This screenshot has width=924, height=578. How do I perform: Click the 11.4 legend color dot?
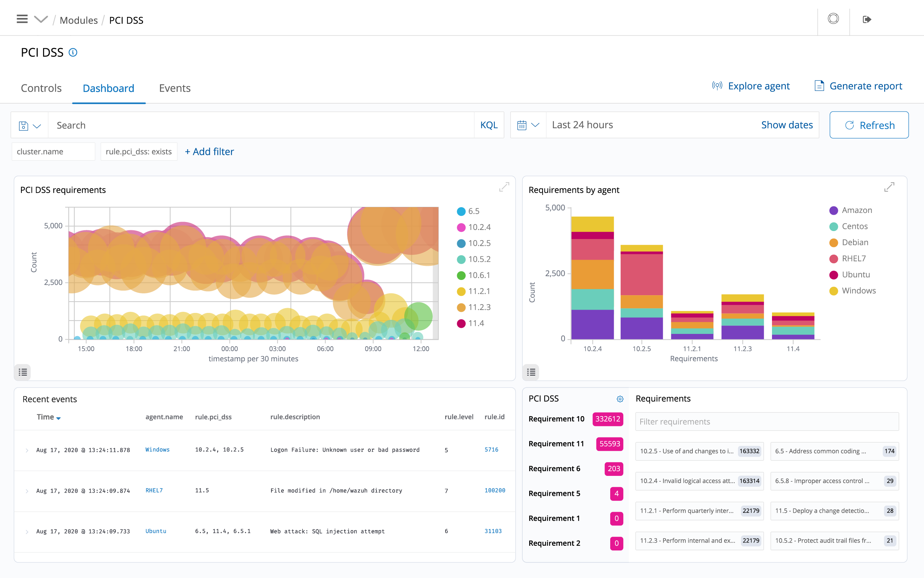click(461, 324)
